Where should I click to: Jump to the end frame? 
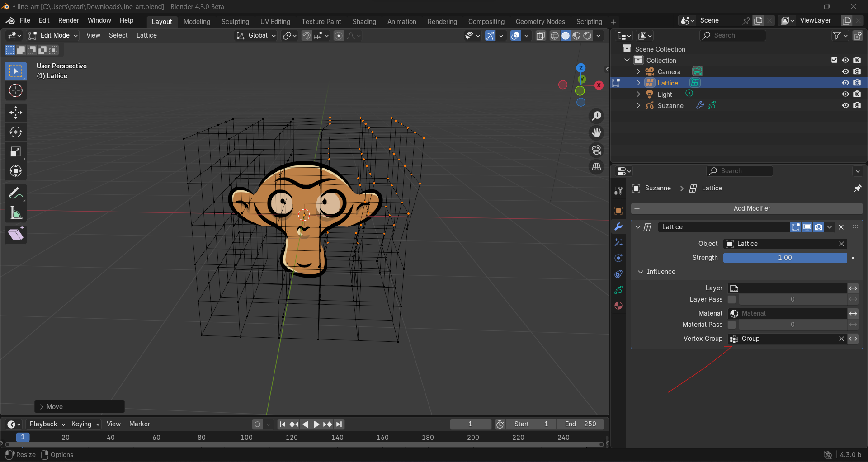click(339, 424)
